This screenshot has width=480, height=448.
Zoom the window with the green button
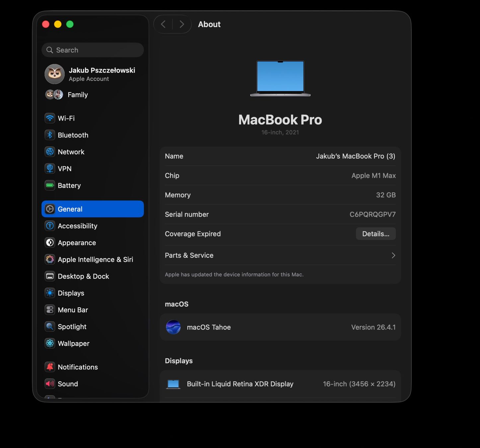coord(70,24)
